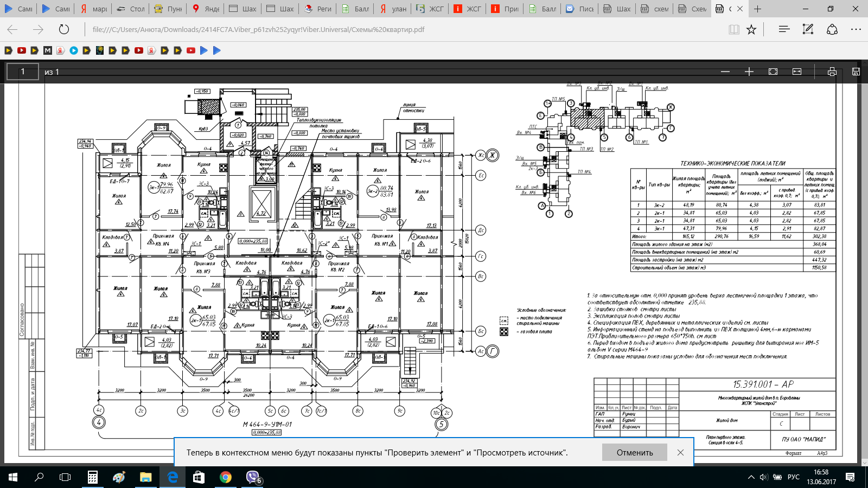Click 'Условные обозначения:' legend heading
This screenshot has width=868, height=488.
click(x=541, y=310)
